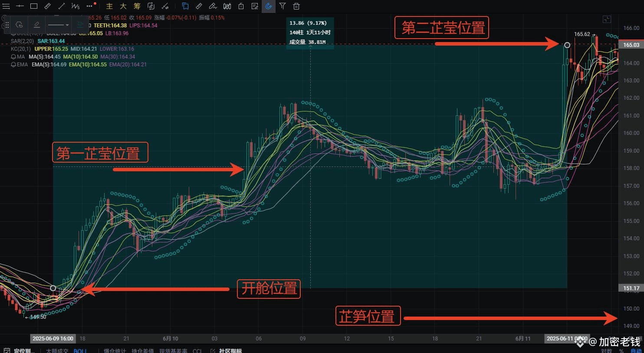Image resolution: width=644 pixels, height=353 pixels.
Task: Select the 持仓差值 tab
Action: click(142, 351)
